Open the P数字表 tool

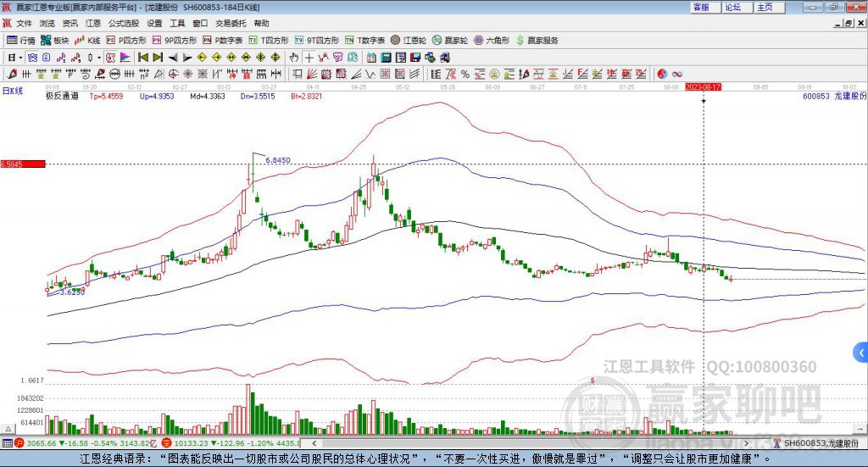223,41
